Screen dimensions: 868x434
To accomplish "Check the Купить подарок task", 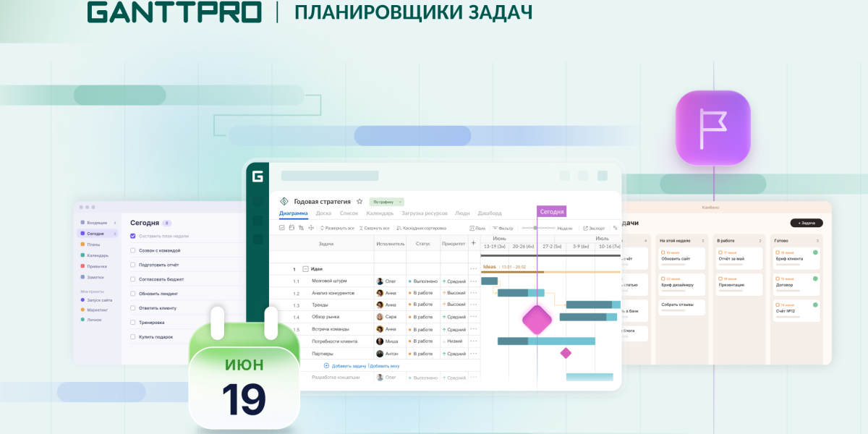I will tap(133, 337).
